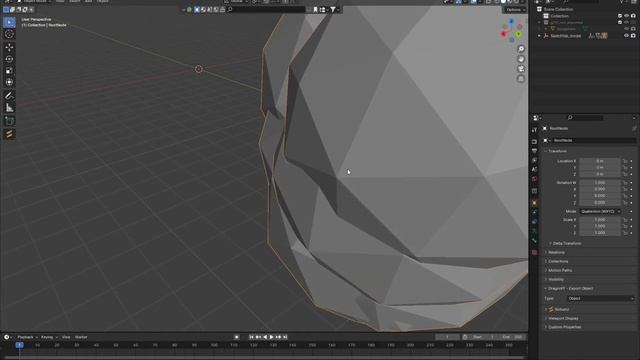Open the Output properties tab
The image size is (640, 360).
coord(534,151)
